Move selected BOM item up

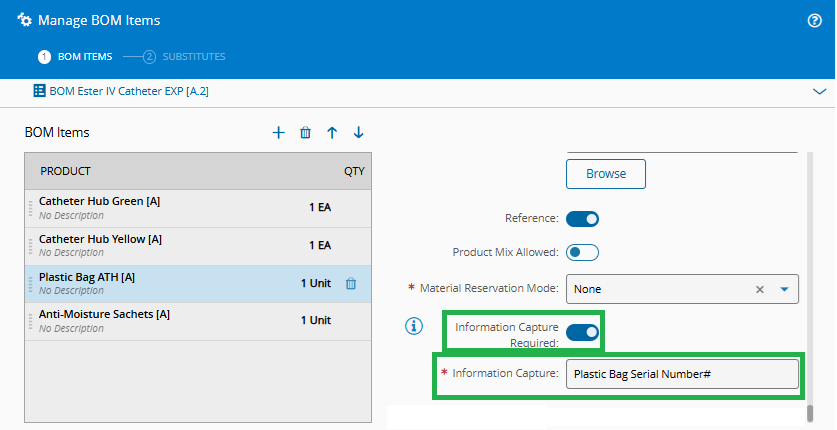coord(332,133)
